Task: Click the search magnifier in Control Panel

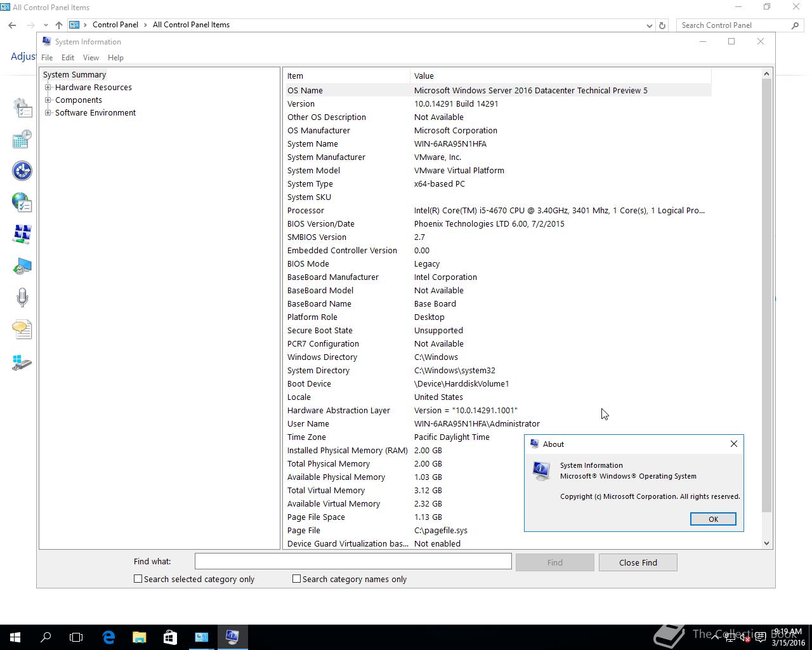Action: coord(795,25)
